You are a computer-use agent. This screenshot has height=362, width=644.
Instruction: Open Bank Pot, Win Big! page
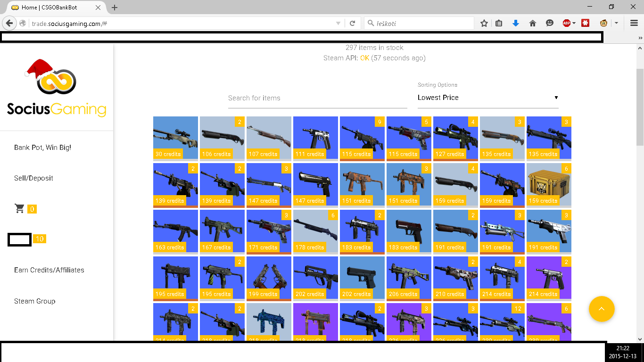coord(43,148)
